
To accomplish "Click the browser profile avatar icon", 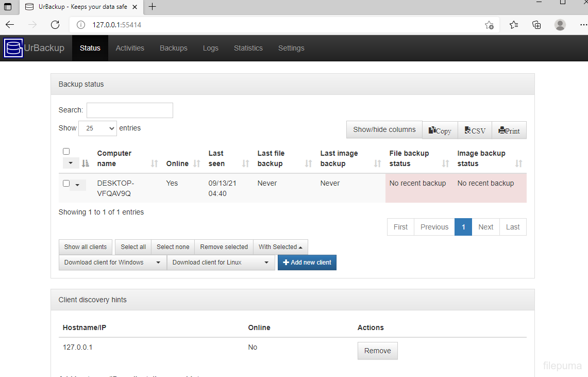I will 560,25.
